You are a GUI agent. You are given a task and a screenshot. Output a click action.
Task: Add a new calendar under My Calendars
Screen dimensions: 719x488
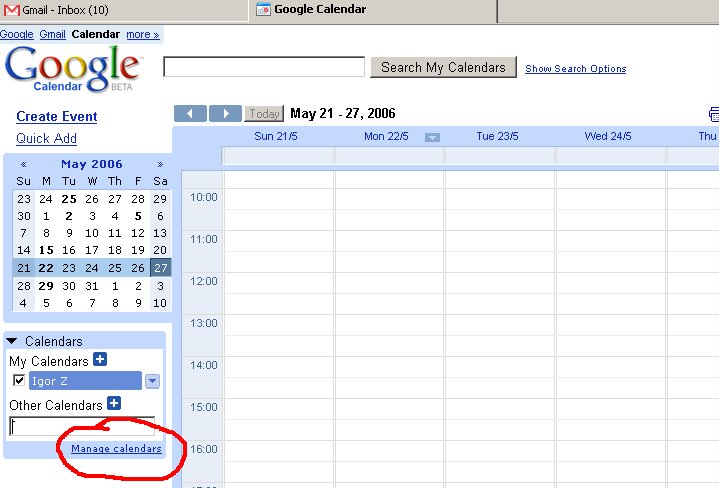coord(100,359)
